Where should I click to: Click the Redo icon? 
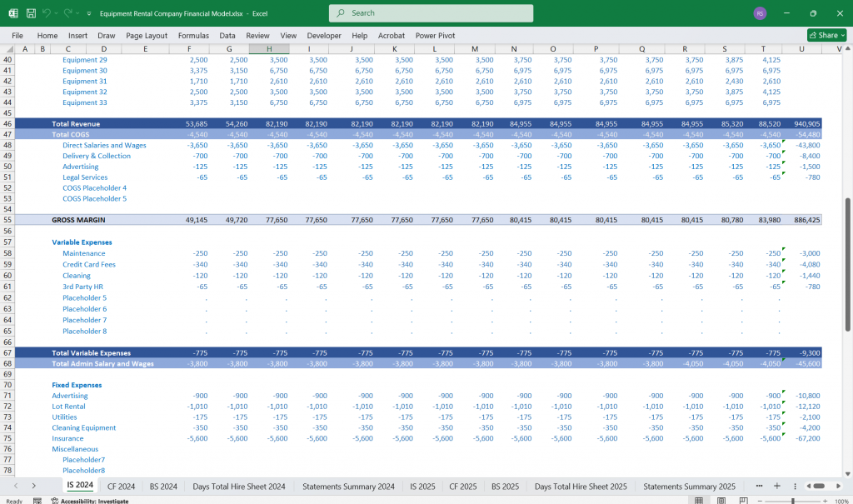pyautogui.click(x=68, y=12)
